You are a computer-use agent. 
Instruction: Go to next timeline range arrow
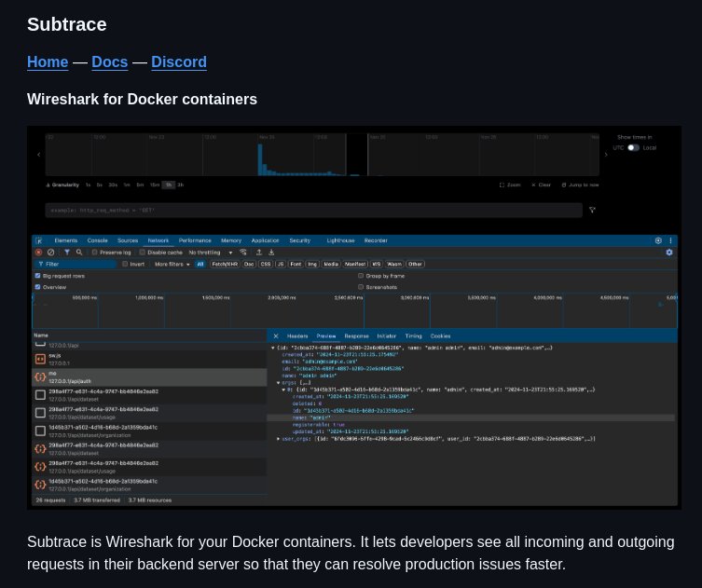(x=606, y=155)
